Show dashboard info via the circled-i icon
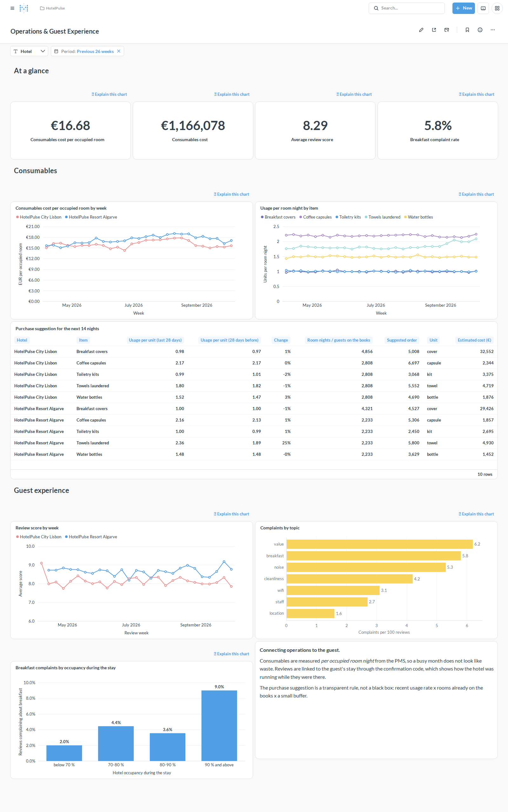Viewport: 508px width, 812px height. tap(480, 30)
